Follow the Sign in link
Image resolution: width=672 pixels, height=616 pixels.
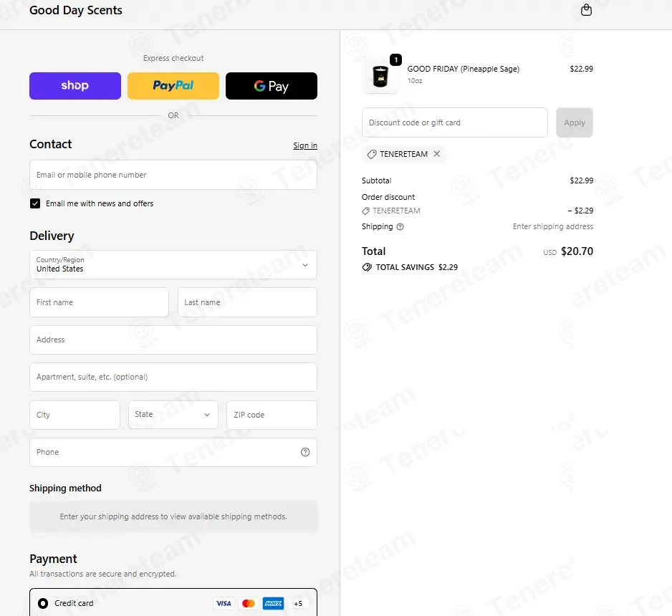click(305, 145)
